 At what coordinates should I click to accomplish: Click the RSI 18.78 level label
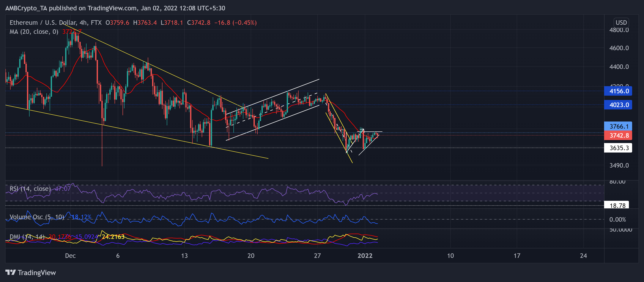[x=617, y=205]
